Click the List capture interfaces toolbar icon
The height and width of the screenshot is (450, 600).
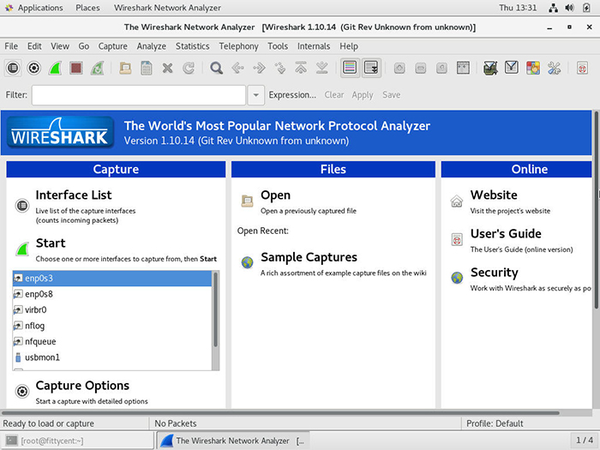coord(13,68)
